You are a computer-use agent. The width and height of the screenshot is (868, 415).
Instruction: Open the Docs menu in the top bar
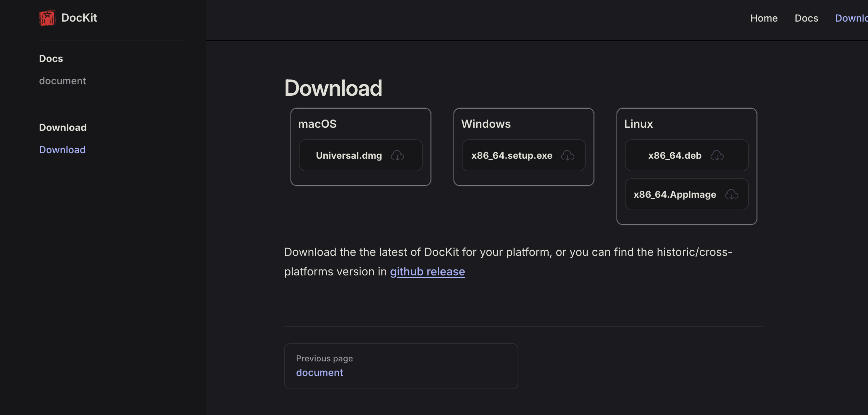pos(806,18)
